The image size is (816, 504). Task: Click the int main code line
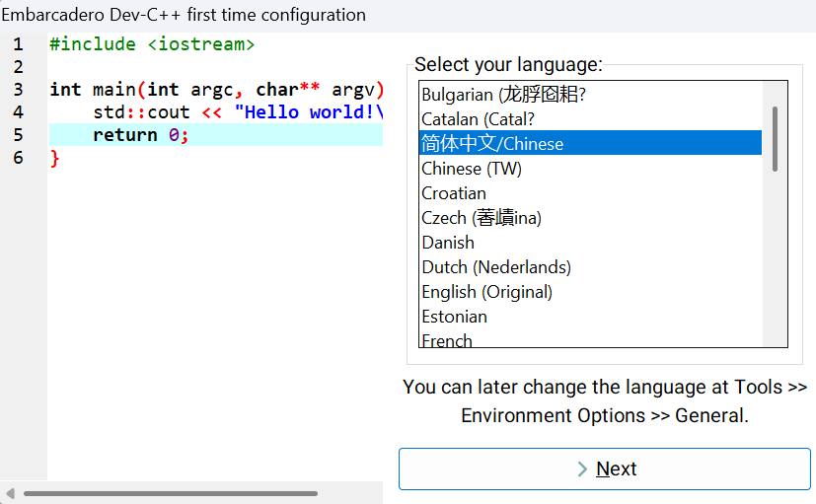click(216, 90)
